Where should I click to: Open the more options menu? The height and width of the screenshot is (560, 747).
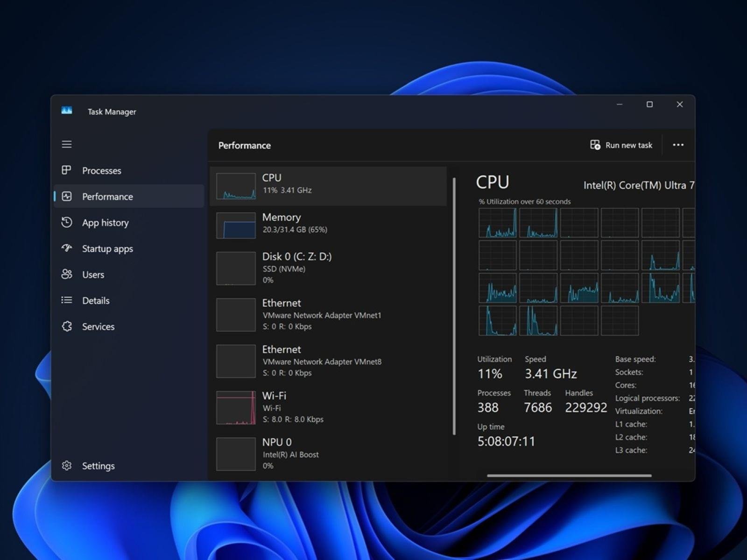(x=678, y=145)
